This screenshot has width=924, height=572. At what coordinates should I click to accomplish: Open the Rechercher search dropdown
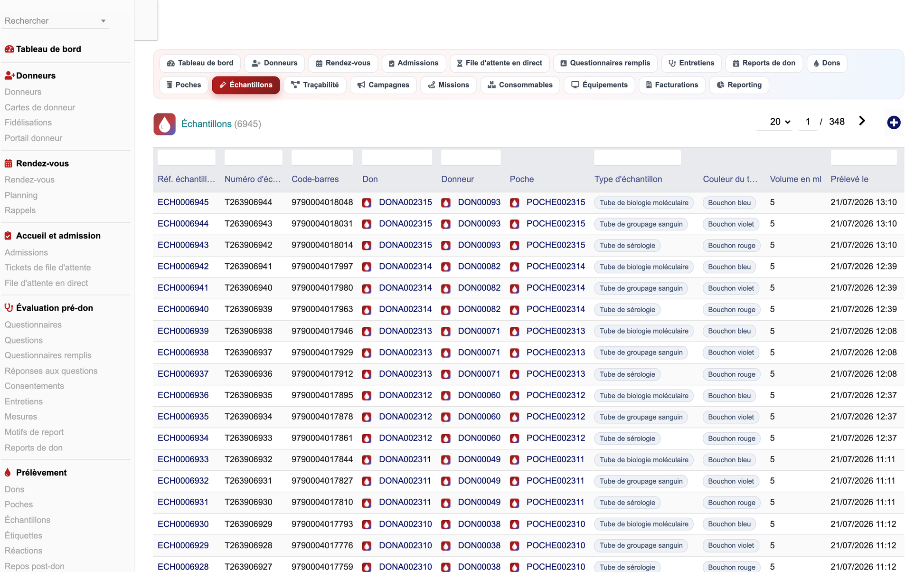coord(55,21)
